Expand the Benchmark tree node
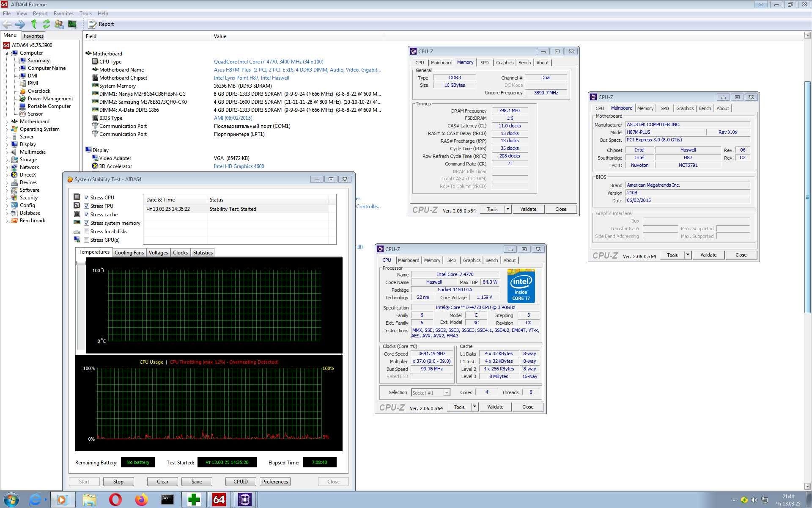Viewport: 812px width, 508px height. coord(7,221)
